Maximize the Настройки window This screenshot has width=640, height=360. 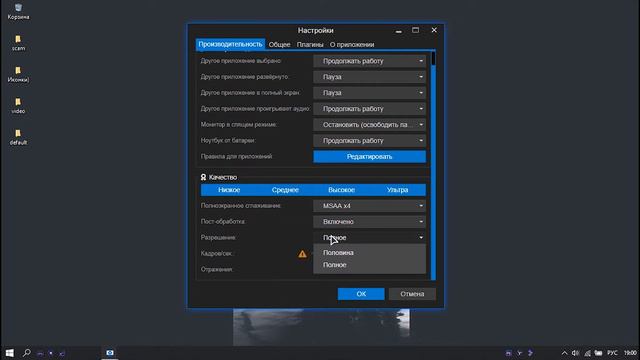(416, 30)
